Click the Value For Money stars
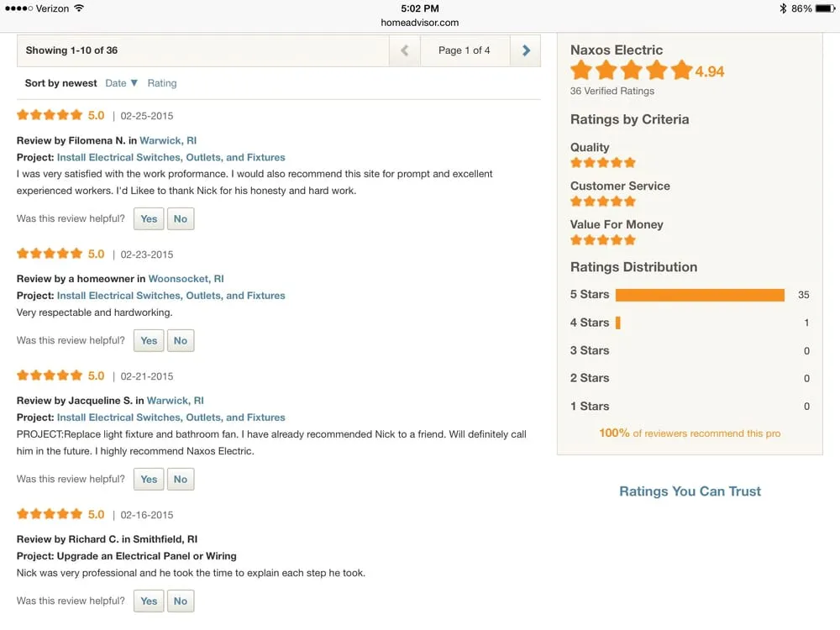The height and width of the screenshot is (630, 840). [602, 239]
